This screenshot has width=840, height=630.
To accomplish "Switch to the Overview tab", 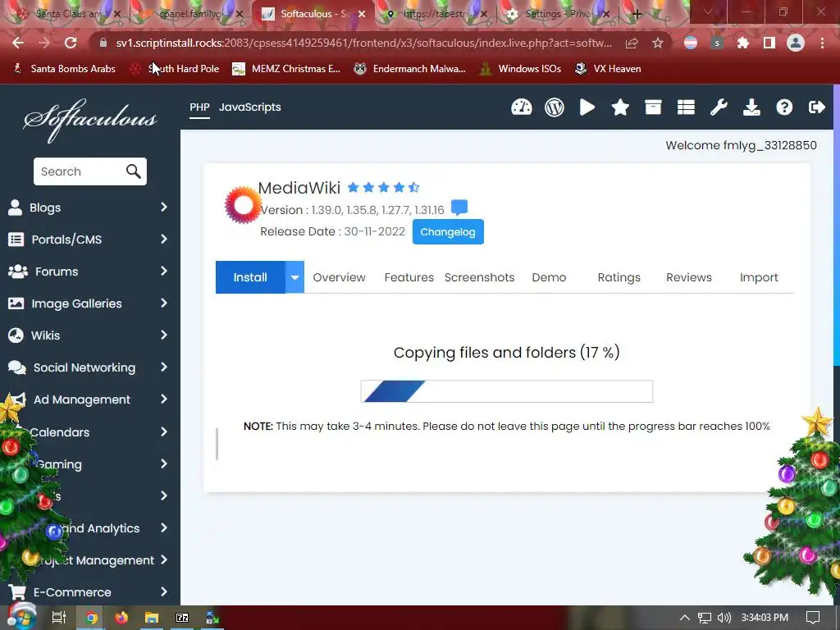I will [339, 277].
